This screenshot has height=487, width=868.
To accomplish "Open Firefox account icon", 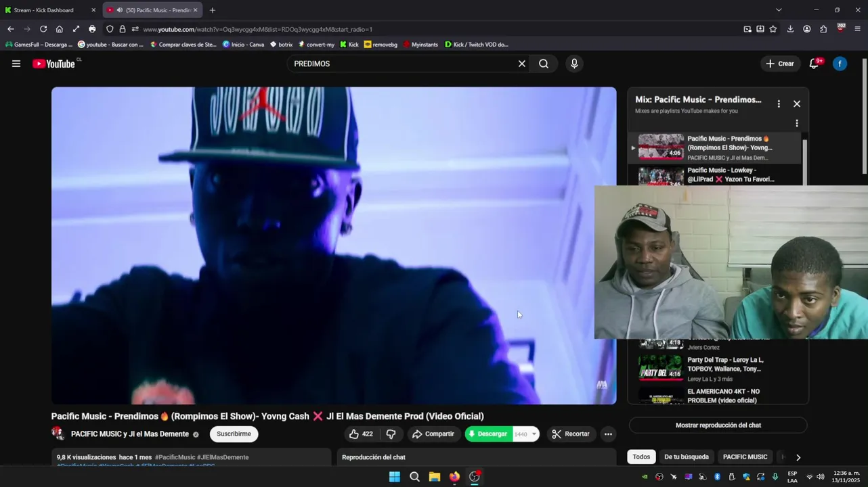I will point(807,29).
